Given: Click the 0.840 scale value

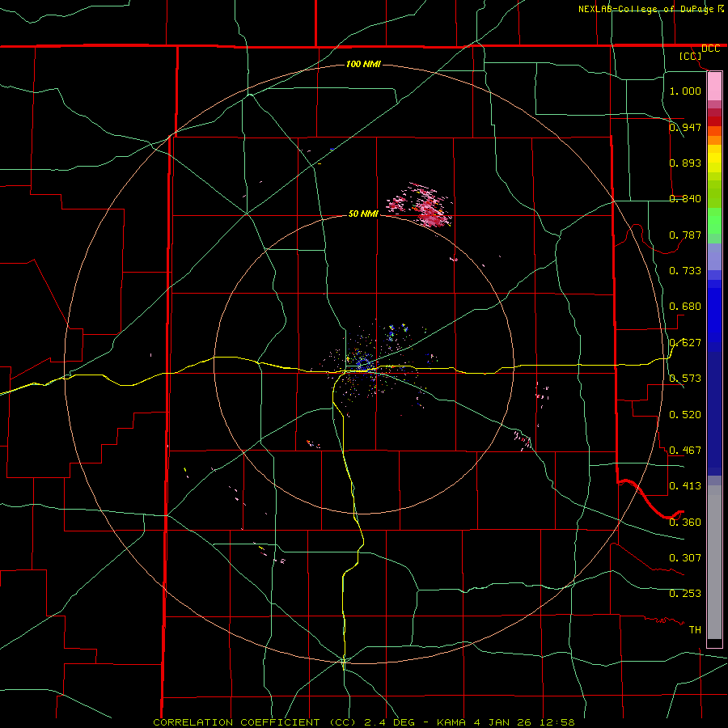Looking at the screenshot, I should pos(685,198).
